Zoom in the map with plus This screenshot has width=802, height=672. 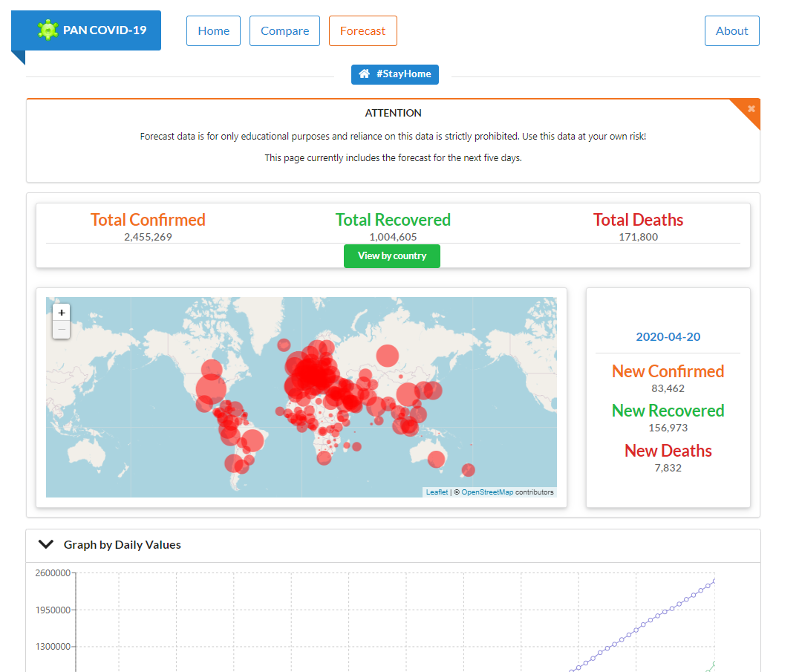click(62, 312)
